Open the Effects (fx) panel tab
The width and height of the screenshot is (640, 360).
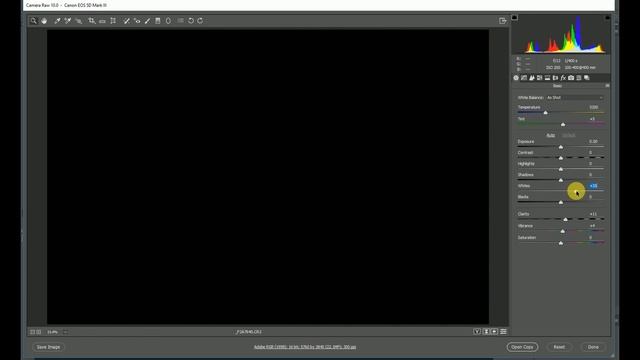[x=563, y=78]
